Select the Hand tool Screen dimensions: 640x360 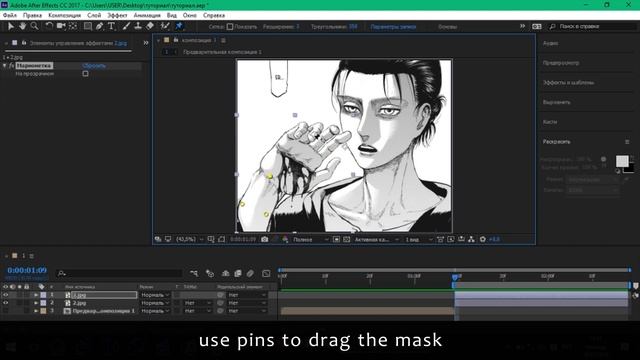[22, 26]
